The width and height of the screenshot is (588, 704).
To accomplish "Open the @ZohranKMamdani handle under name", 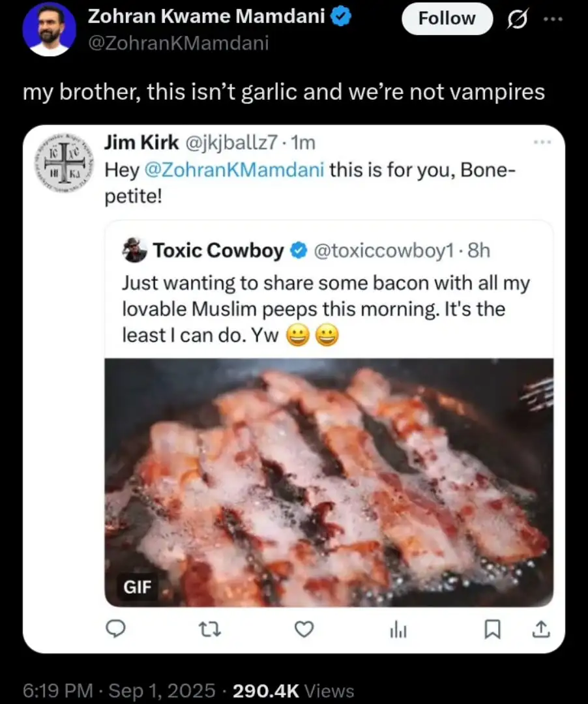I will (x=177, y=43).
